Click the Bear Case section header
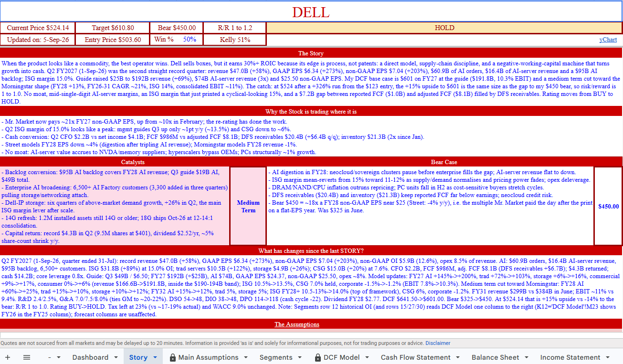Screen dimensions: 623x364 [x=444, y=162]
